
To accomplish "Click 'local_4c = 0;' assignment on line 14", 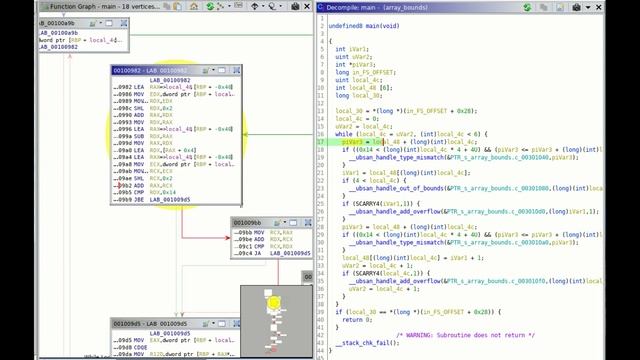I will click(x=357, y=119).
